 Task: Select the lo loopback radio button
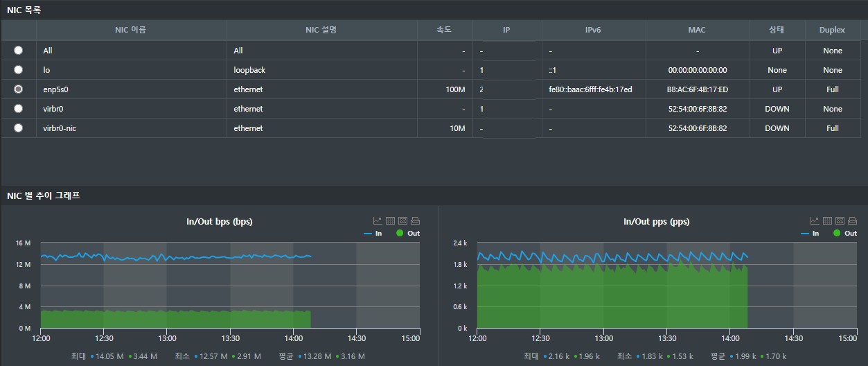click(19, 70)
